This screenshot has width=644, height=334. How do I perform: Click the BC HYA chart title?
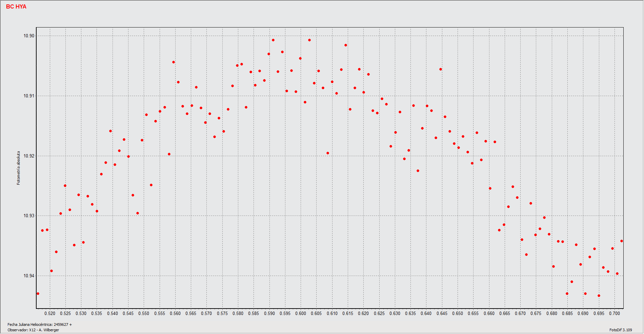[x=16, y=6]
